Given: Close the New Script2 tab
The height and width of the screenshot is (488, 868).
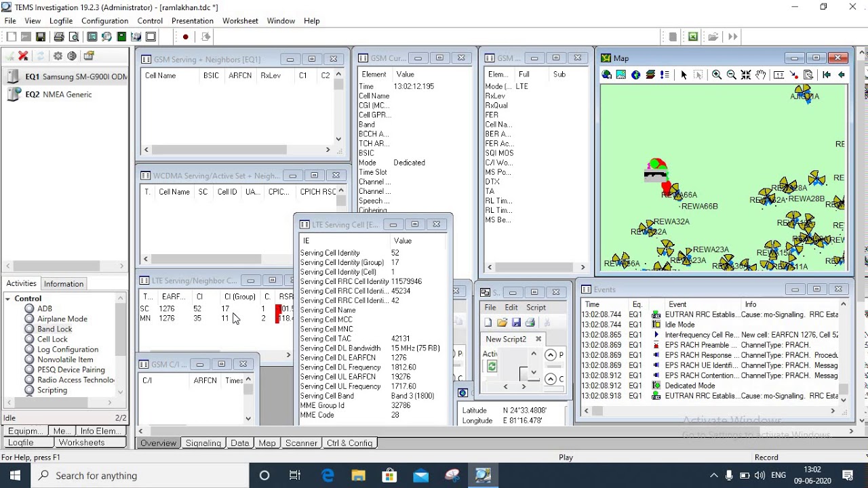Looking at the screenshot, I should (x=538, y=339).
